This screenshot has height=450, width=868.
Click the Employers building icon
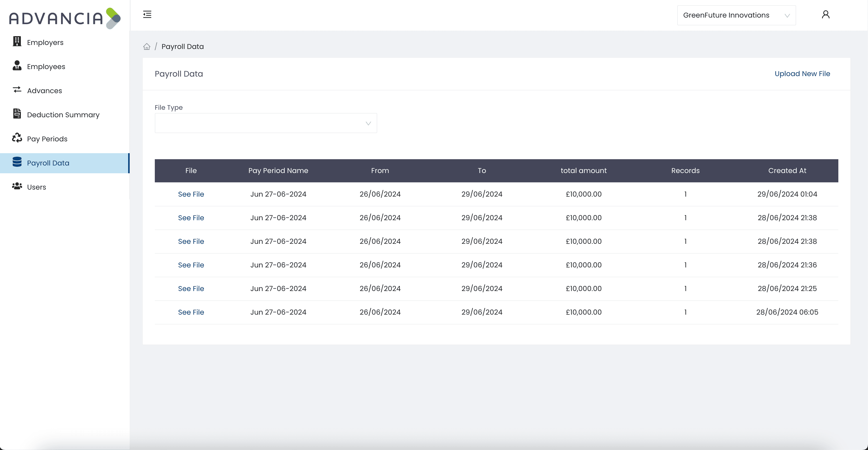(x=17, y=41)
